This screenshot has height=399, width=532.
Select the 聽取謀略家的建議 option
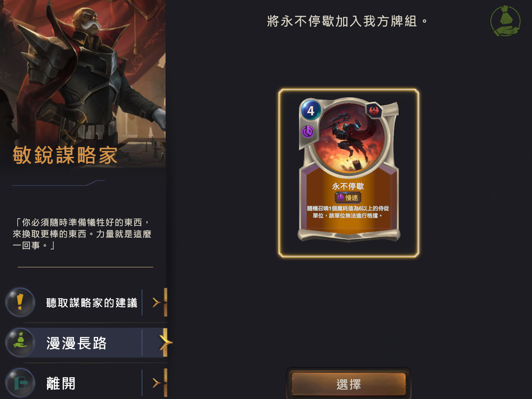pos(86,302)
